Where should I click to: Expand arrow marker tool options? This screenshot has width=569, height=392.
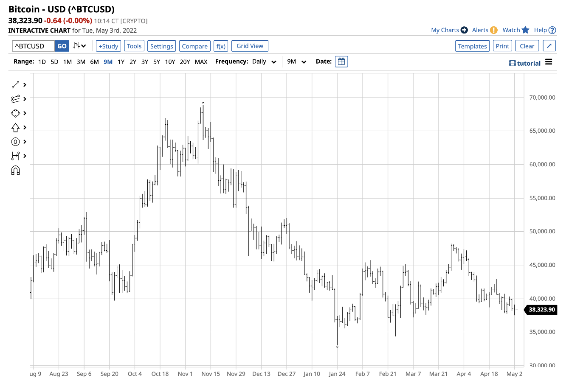pos(25,127)
